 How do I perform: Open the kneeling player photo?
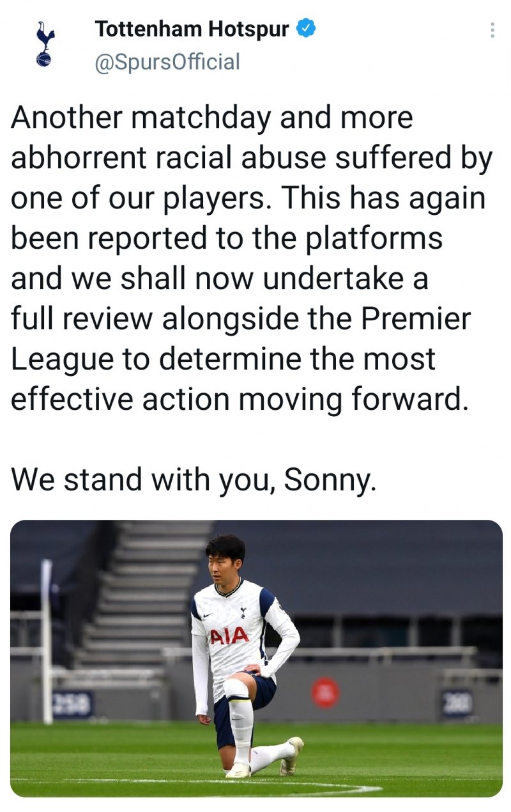pyautogui.click(x=257, y=659)
